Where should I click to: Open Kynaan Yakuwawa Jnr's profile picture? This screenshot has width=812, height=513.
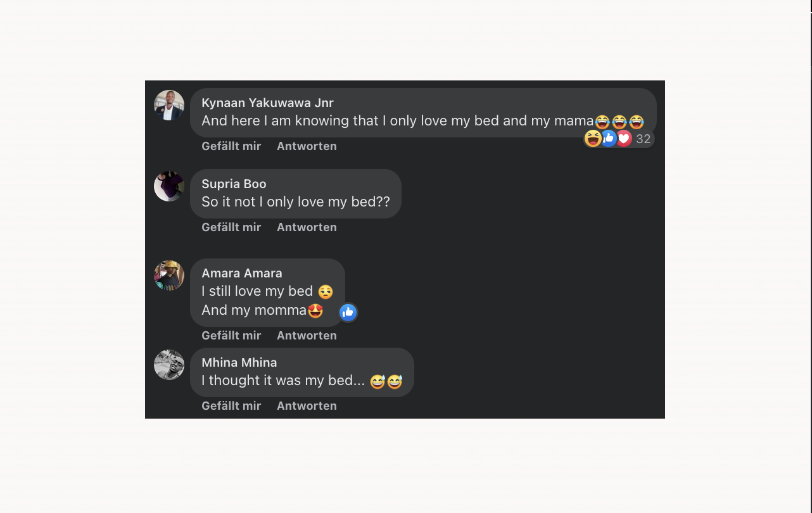click(169, 104)
